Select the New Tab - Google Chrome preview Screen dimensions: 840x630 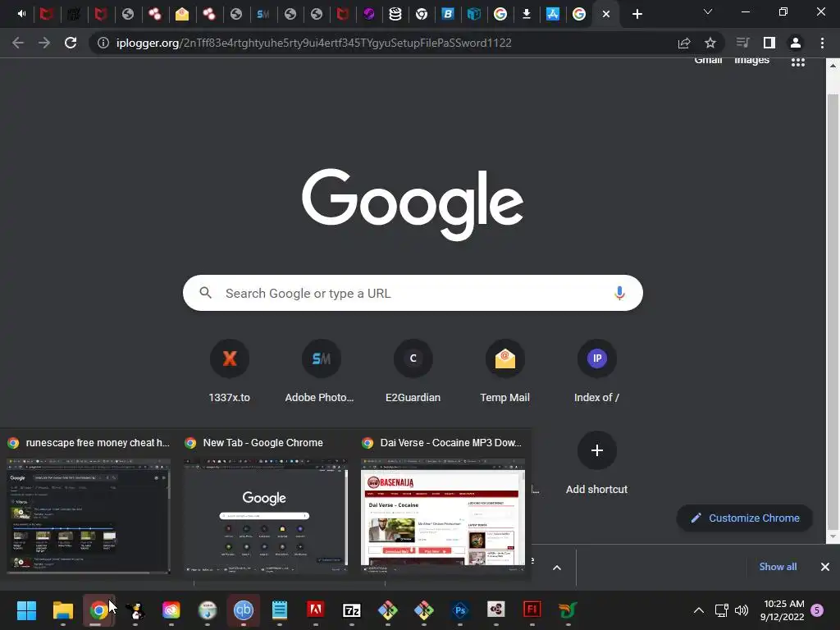[x=266, y=507]
